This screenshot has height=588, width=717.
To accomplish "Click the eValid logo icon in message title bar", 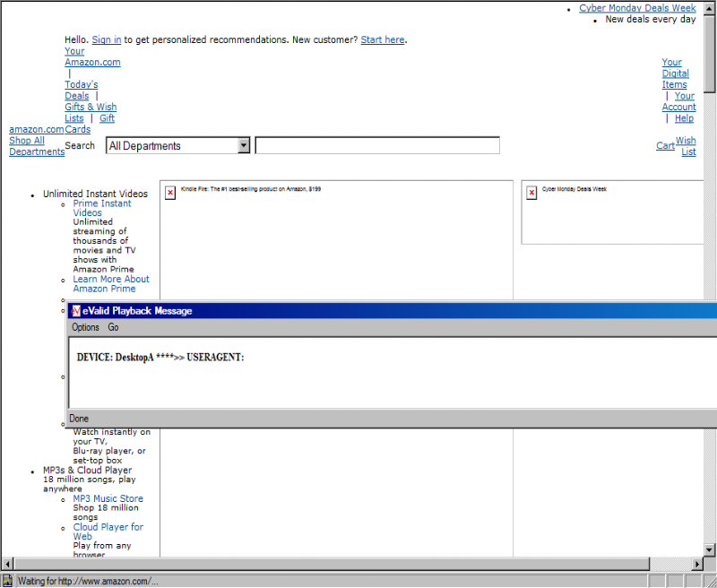I will [75, 311].
